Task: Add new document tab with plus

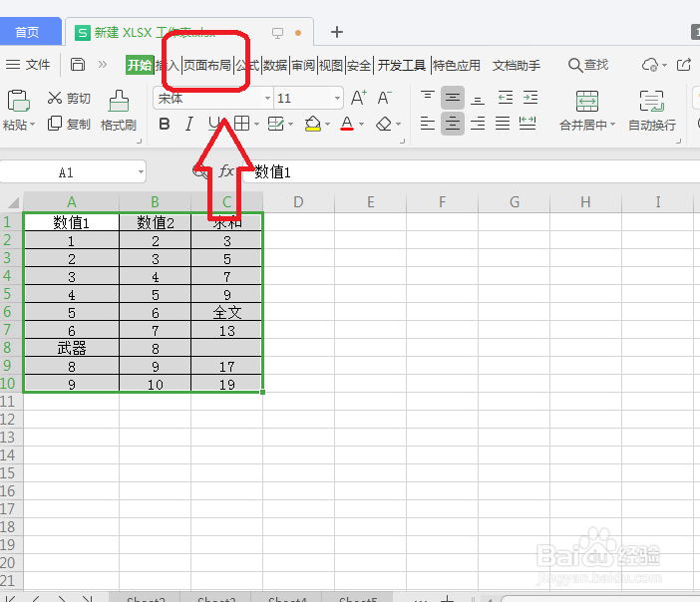Action: coord(337,32)
